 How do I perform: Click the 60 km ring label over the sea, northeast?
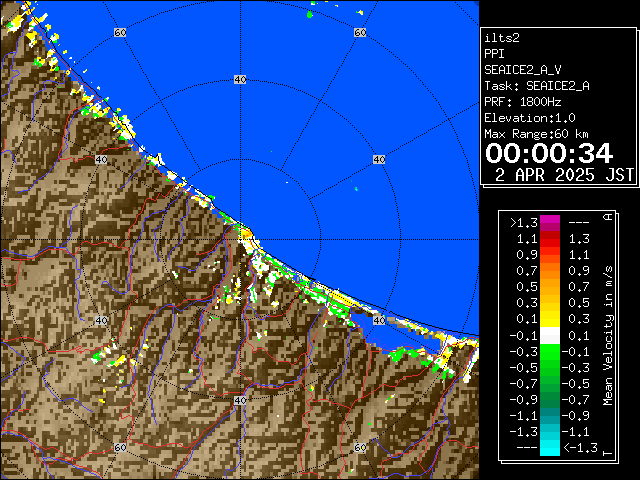coord(360,32)
